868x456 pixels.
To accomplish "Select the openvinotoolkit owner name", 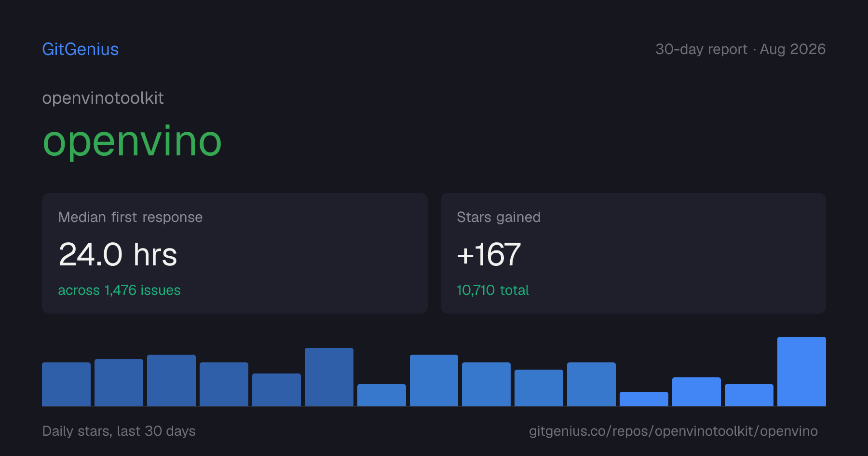I will pos(103,98).
